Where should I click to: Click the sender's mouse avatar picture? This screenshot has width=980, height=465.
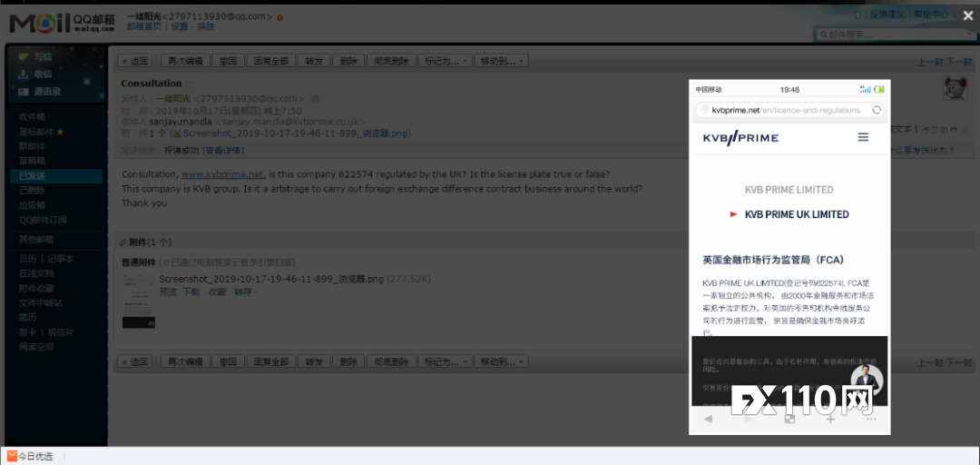click(x=954, y=88)
